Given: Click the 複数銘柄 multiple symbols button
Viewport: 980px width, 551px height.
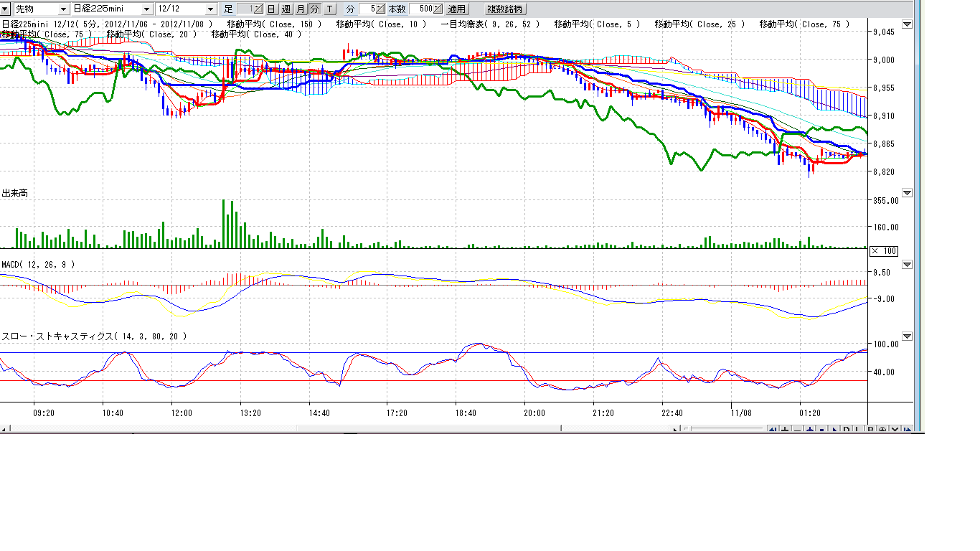Looking at the screenshot, I should tap(506, 9).
